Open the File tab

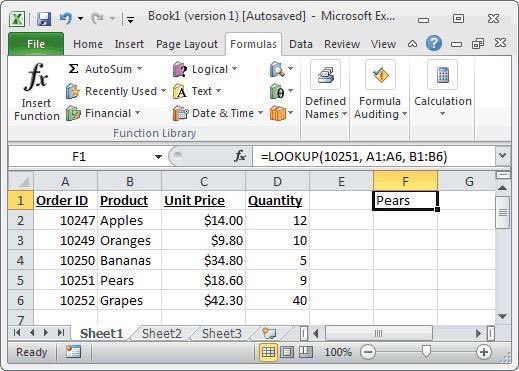[36, 44]
